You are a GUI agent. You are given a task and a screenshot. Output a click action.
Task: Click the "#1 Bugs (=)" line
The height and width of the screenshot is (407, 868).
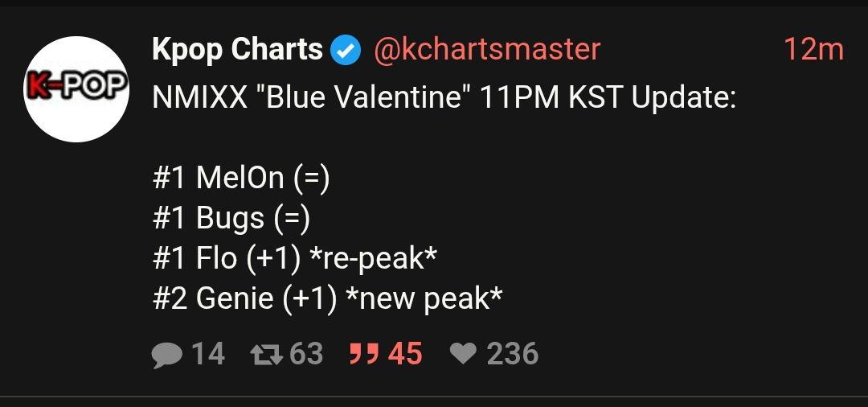pos(231,218)
